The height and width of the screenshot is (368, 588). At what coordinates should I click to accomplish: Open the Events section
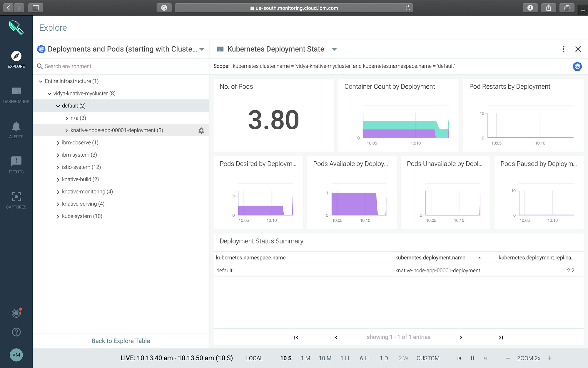[x=16, y=165]
